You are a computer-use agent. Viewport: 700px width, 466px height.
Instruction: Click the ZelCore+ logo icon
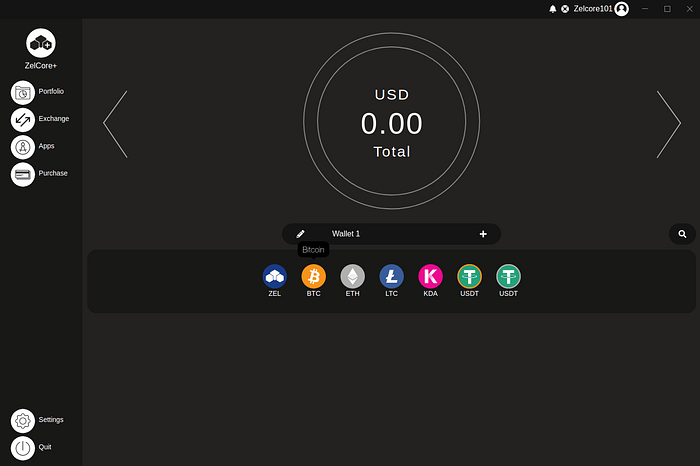(41, 43)
